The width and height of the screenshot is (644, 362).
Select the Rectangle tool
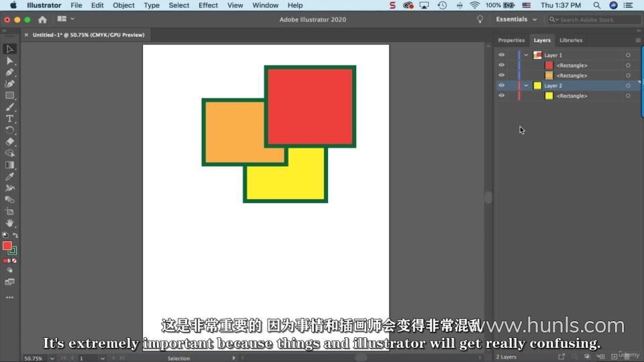coord(9,95)
